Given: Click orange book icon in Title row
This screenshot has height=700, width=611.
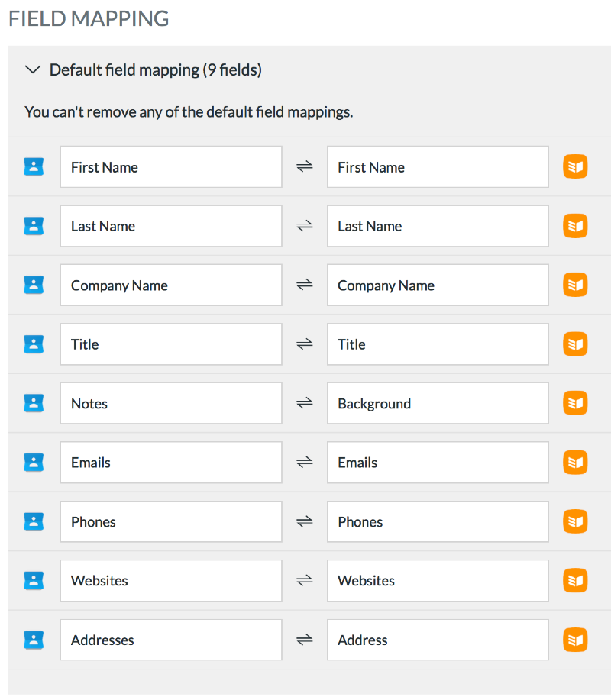Looking at the screenshot, I should point(575,344).
